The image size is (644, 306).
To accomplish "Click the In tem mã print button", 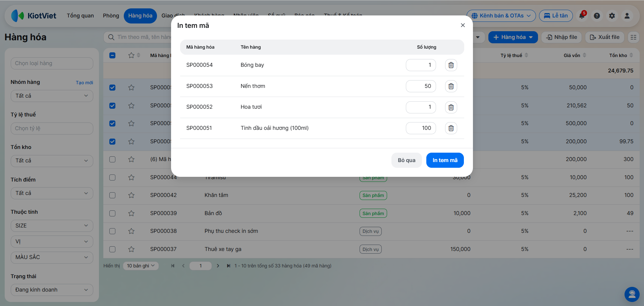I will pyautogui.click(x=445, y=160).
